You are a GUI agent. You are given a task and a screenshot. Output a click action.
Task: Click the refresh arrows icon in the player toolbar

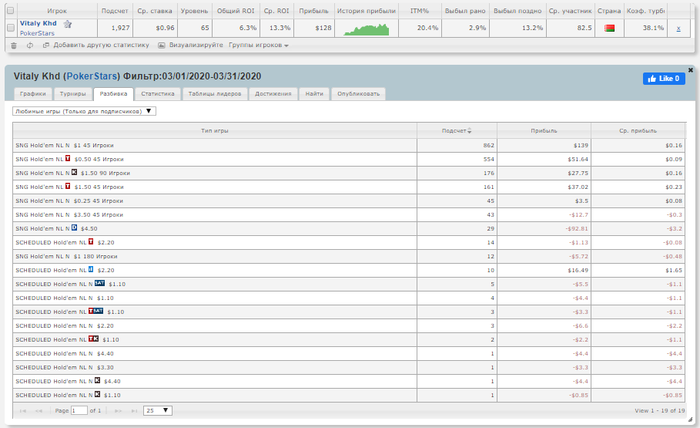tap(30, 46)
